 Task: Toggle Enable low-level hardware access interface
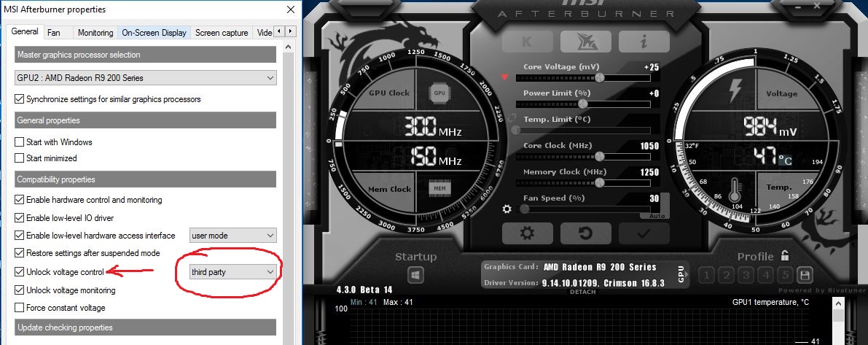(x=20, y=236)
